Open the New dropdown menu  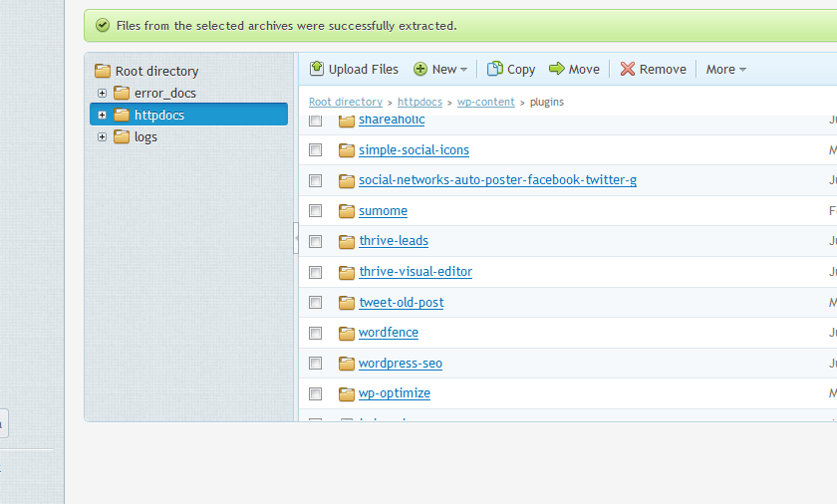440,69
